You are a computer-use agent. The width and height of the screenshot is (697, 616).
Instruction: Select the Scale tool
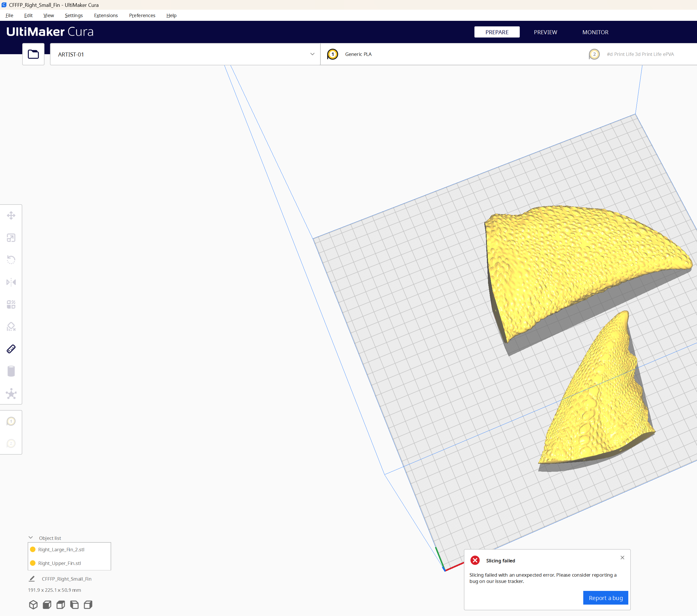click(x=11, y=238)
